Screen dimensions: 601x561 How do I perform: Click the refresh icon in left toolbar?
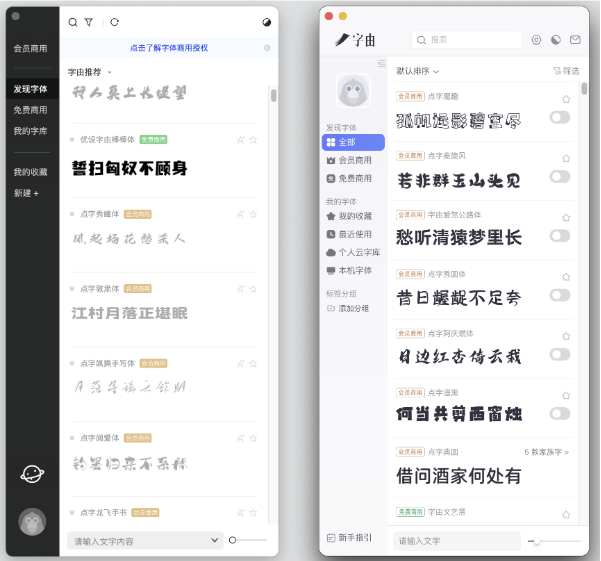pyautogui.click(x=114, y=22)
